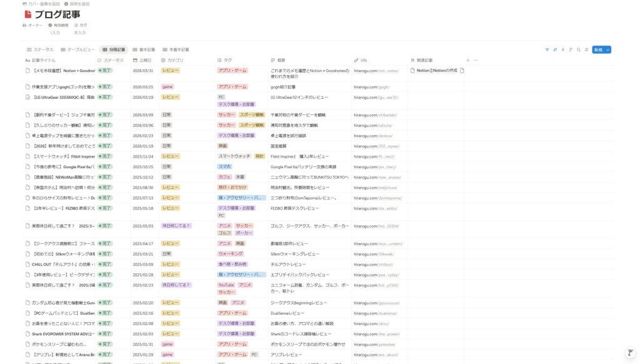Switch to the テーブルビュー tab

tap(78, 49)
